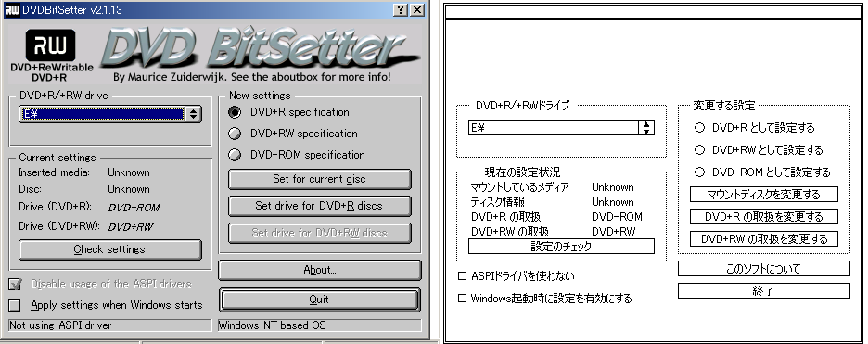
Task: Check the ASPIドライバを使わない checkbox
Action: click(x=462, y=276)
